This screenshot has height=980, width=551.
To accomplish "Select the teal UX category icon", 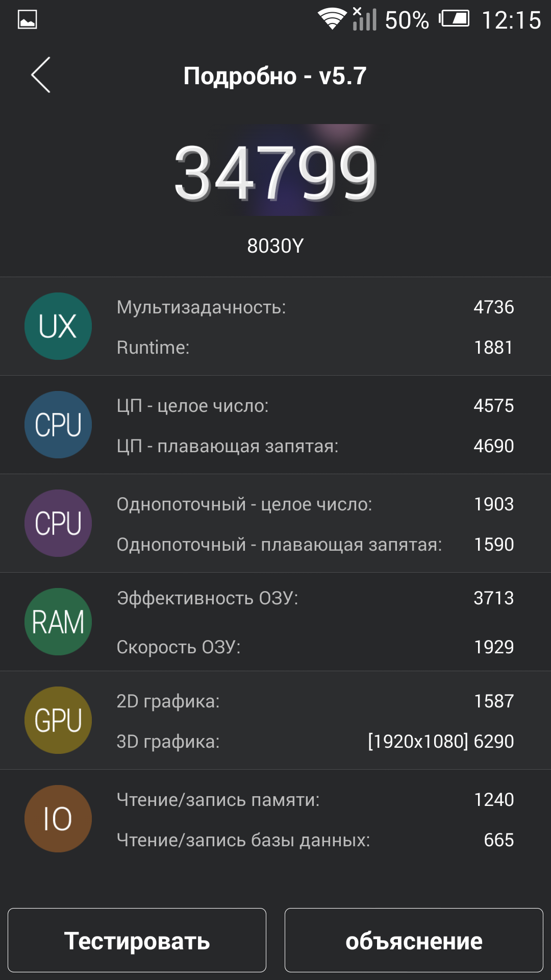I will (x=58, y=326).
